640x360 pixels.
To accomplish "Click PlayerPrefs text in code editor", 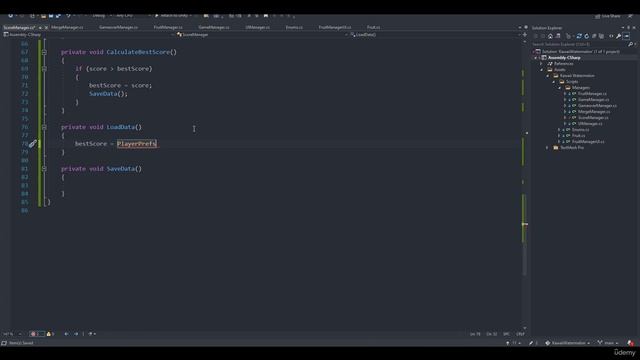I will pyautogui.click(x=137, y=144).
